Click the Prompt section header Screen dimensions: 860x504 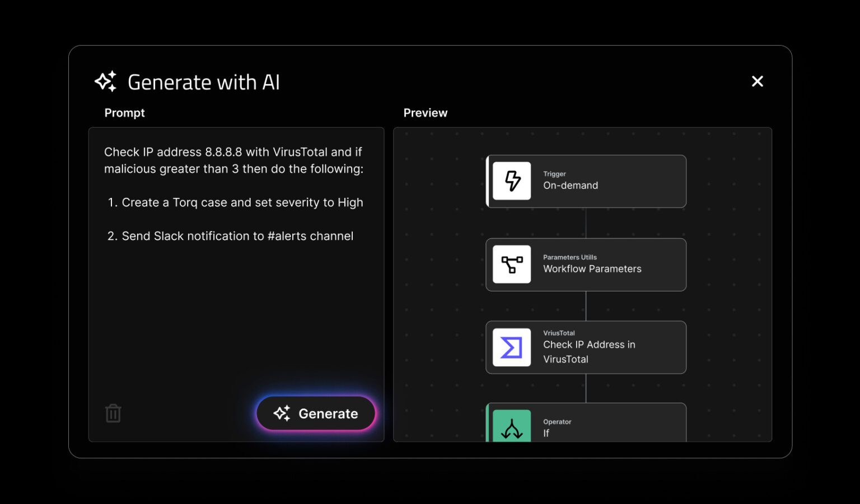[124, 112]
